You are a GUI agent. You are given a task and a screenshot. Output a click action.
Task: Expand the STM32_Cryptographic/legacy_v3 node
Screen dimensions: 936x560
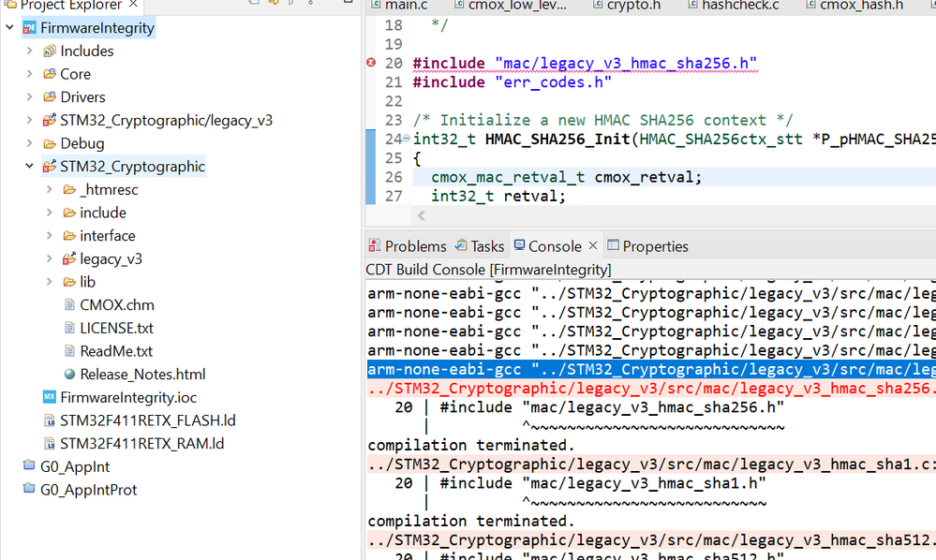click(x=29, y=121)
